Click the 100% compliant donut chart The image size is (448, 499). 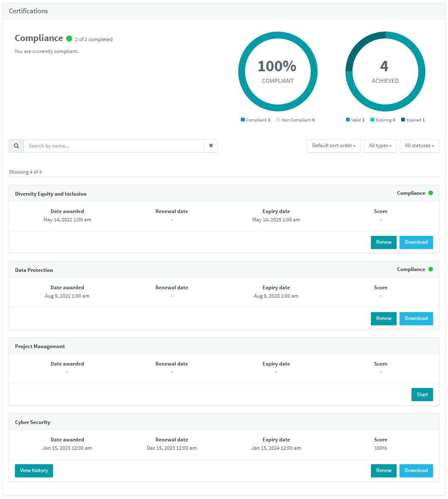(278, 72)
